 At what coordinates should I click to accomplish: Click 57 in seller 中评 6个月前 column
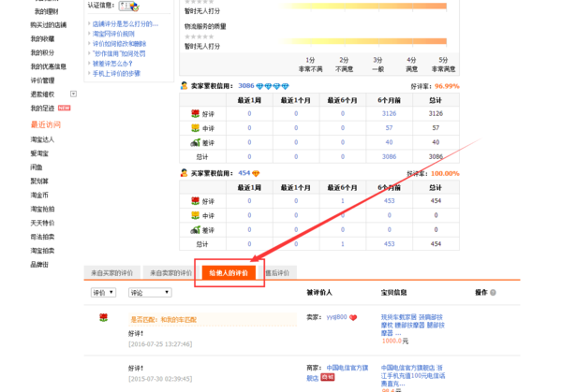(x=389, y=128)
